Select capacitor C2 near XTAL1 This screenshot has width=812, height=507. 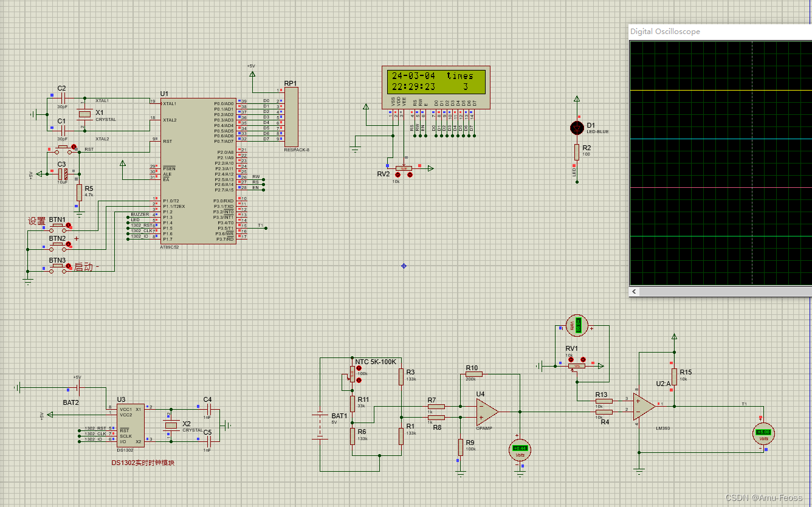point(62,98)
